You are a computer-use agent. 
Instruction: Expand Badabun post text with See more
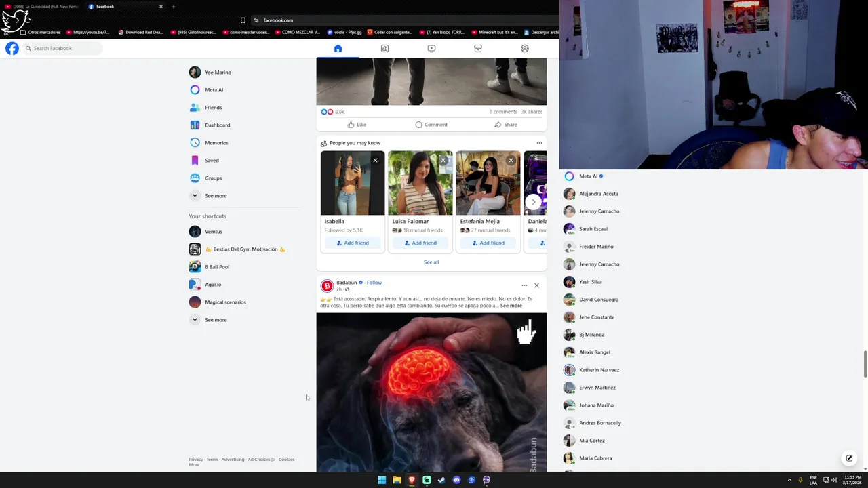click(511, 306)
